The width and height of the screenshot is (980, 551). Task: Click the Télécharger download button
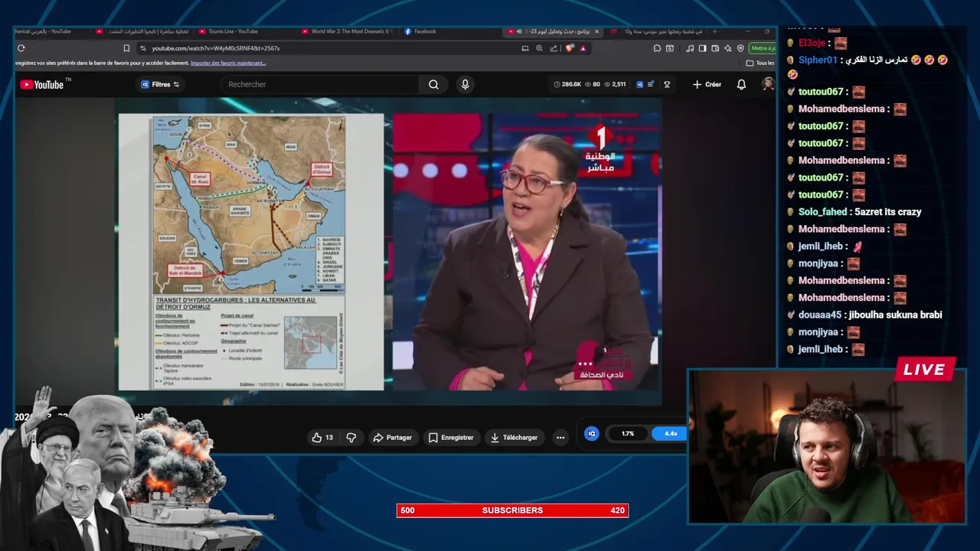(x=514, y=437)
